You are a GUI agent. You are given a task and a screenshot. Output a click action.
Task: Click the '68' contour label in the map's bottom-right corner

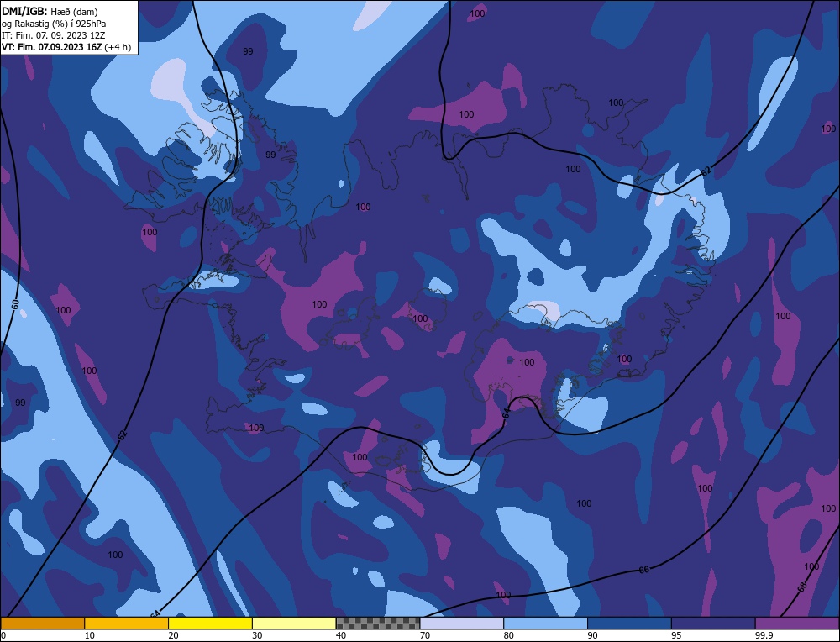(x=802, y=587)
